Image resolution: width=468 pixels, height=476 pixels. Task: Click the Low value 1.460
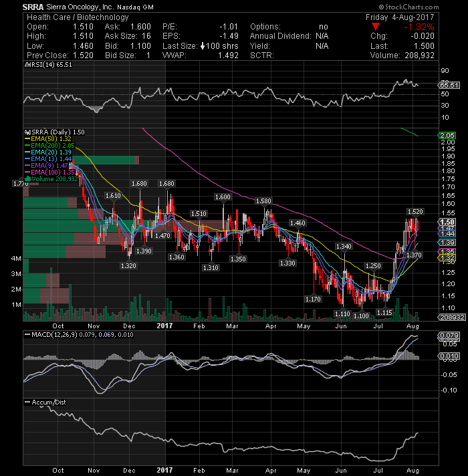(83, 46)
